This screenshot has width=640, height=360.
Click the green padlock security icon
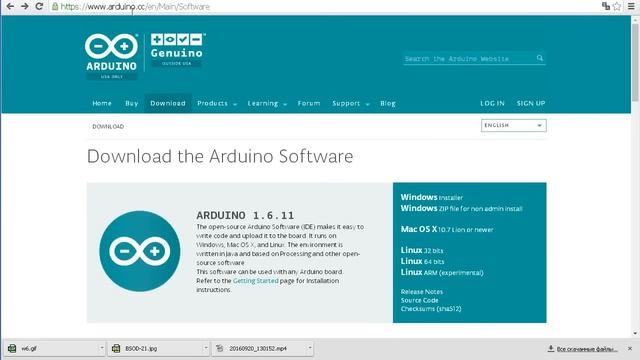point(55,7)
